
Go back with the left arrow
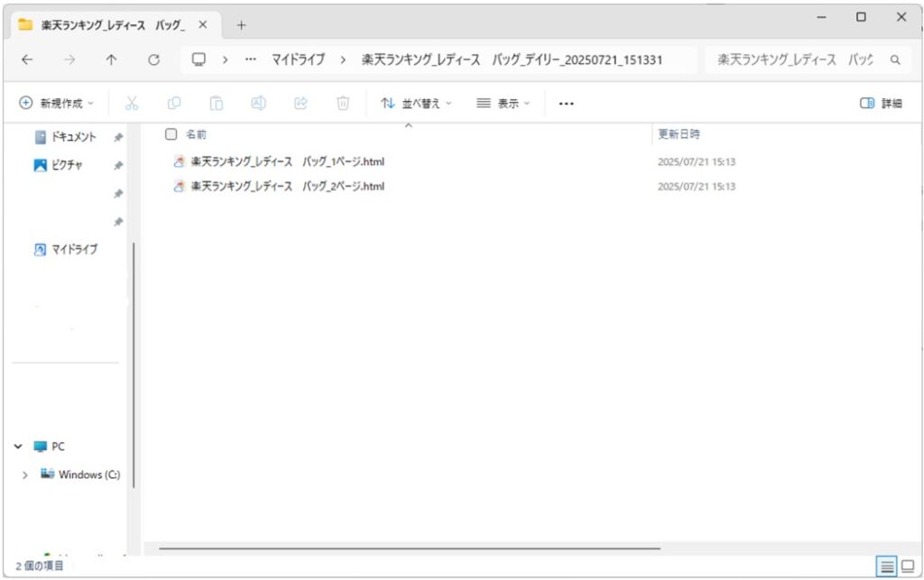[27, 60]
